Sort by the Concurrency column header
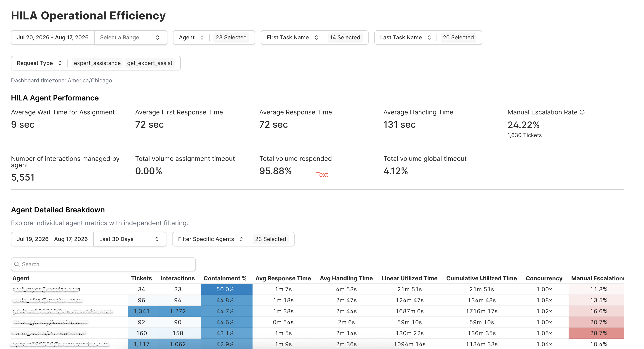Image resolution: width=644 pixels, height=349 pixels. (544, 278)
